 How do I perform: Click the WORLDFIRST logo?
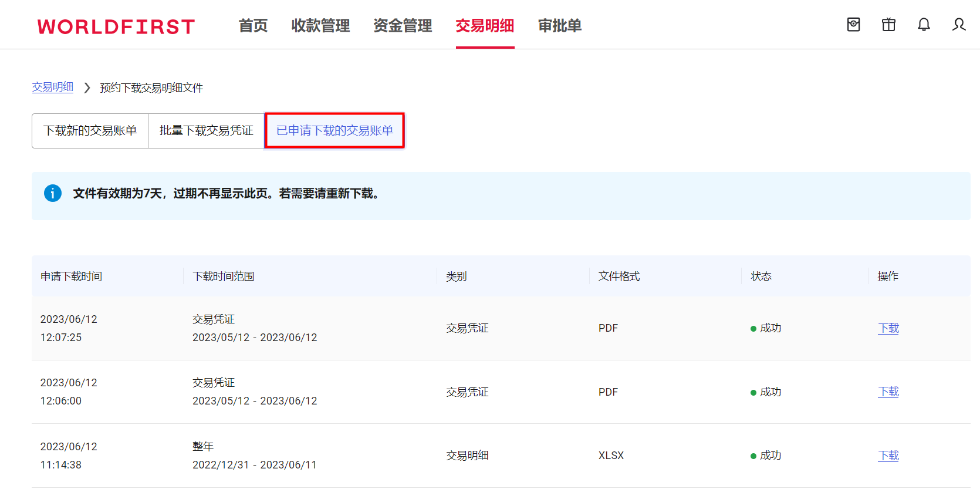pyautogui.click(x=116, y=26)
